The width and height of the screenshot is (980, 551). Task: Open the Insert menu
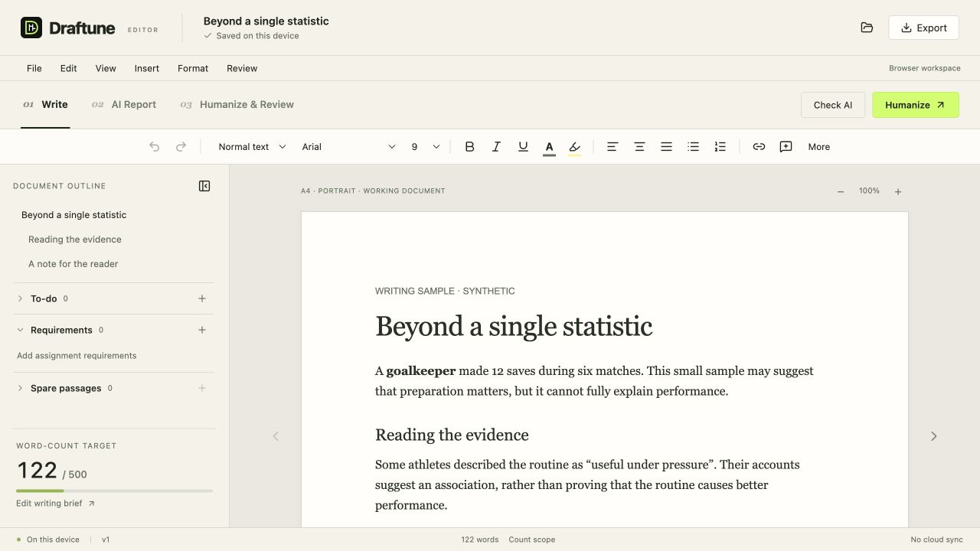click(147, 68)
